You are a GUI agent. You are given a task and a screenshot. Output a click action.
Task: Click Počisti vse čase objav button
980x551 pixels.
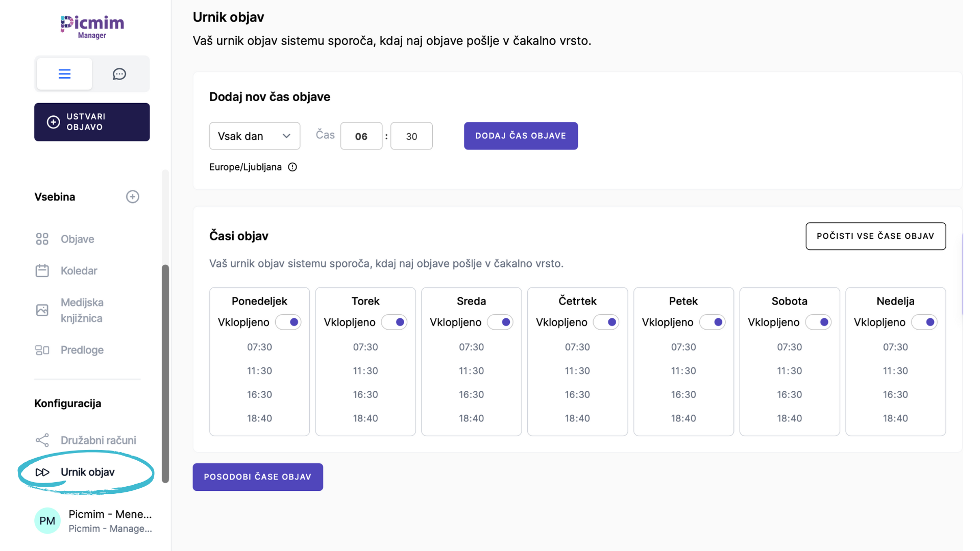point(875,236)
